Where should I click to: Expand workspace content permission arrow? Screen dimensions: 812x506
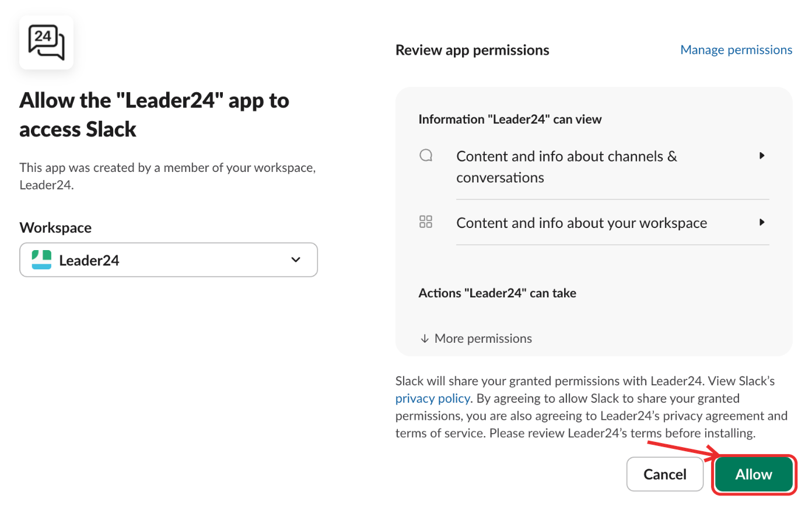pos(762,222)
